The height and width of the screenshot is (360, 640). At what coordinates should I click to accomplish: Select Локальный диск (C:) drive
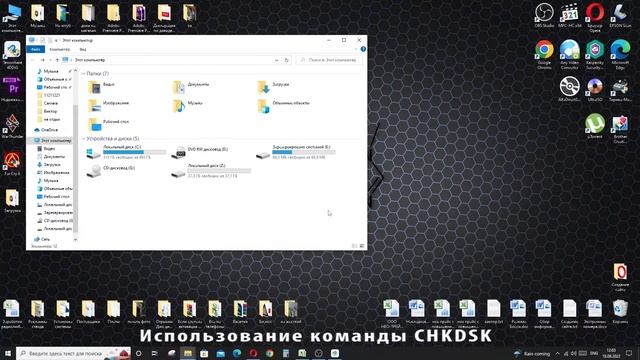click(x=127, y=152)
